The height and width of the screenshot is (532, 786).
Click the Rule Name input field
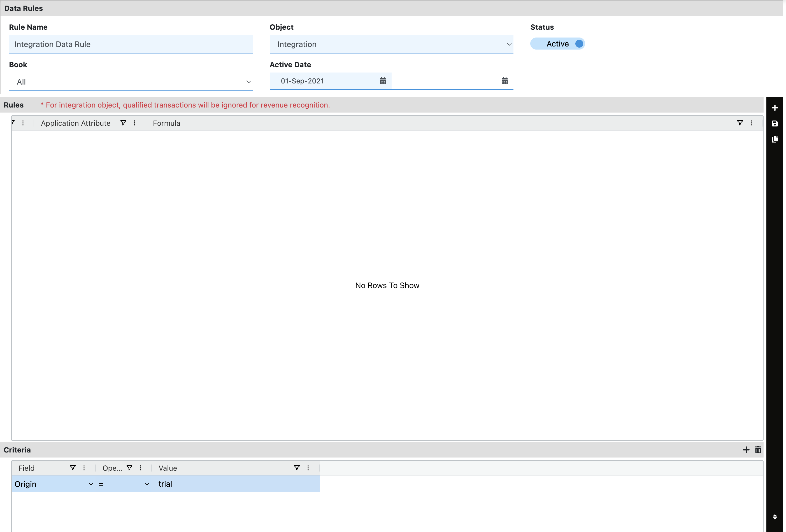(x=131, y=44)
